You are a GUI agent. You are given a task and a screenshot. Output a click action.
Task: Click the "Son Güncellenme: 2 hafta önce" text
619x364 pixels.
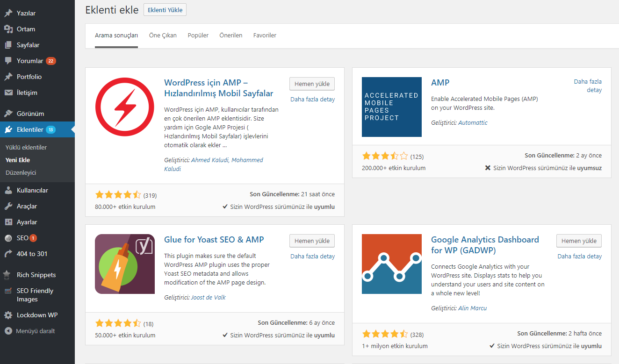pos(560,334)
